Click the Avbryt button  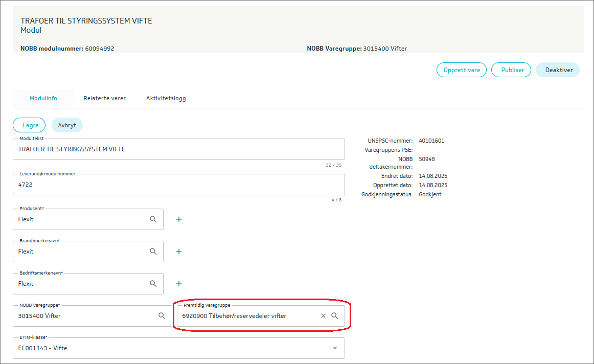[67, 125]
